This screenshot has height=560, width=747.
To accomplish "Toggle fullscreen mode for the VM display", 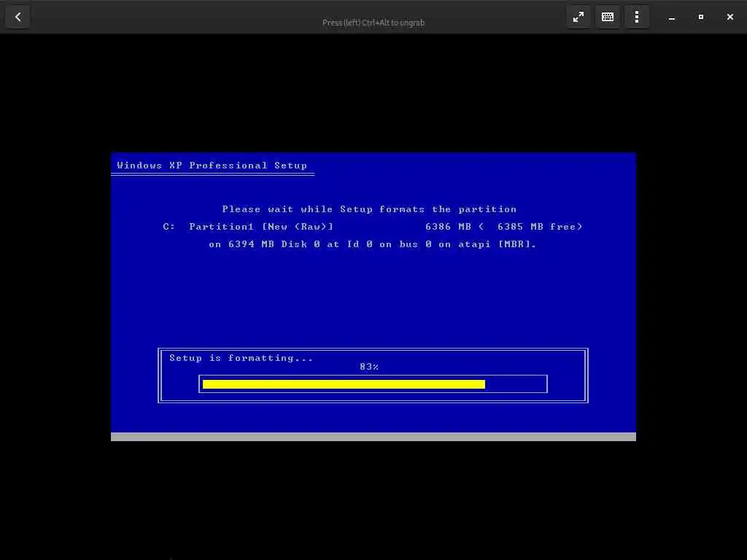I will click(578, 17).
